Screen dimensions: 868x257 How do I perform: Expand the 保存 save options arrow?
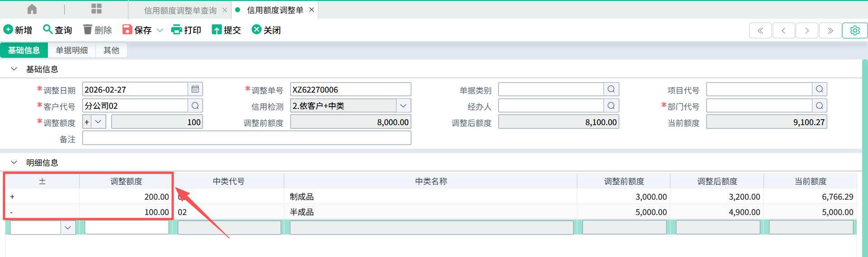pos(160,30)
